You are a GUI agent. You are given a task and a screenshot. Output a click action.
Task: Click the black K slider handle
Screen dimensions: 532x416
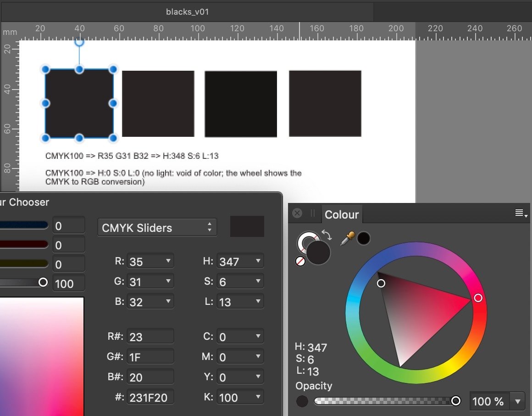[43, 282]
